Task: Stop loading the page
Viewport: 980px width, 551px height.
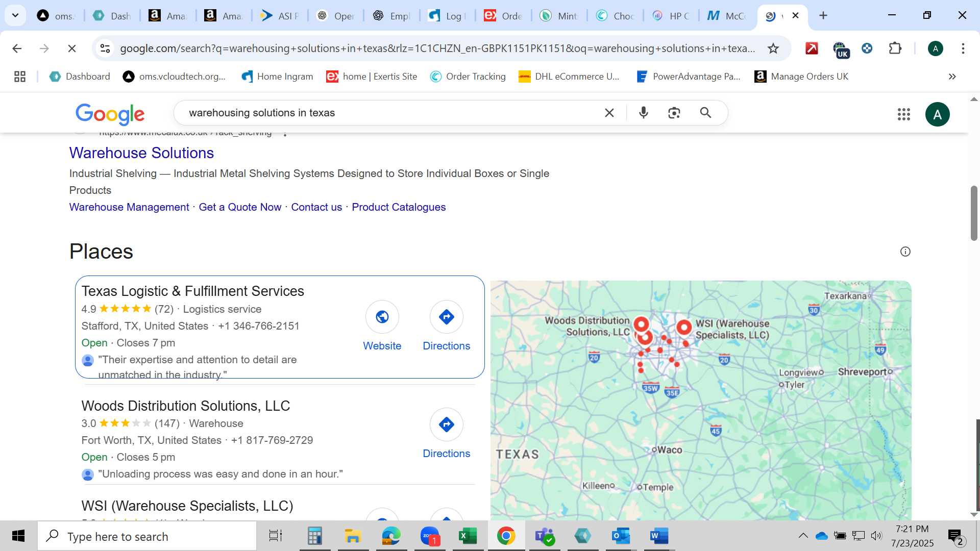Action: click(72, 48)
